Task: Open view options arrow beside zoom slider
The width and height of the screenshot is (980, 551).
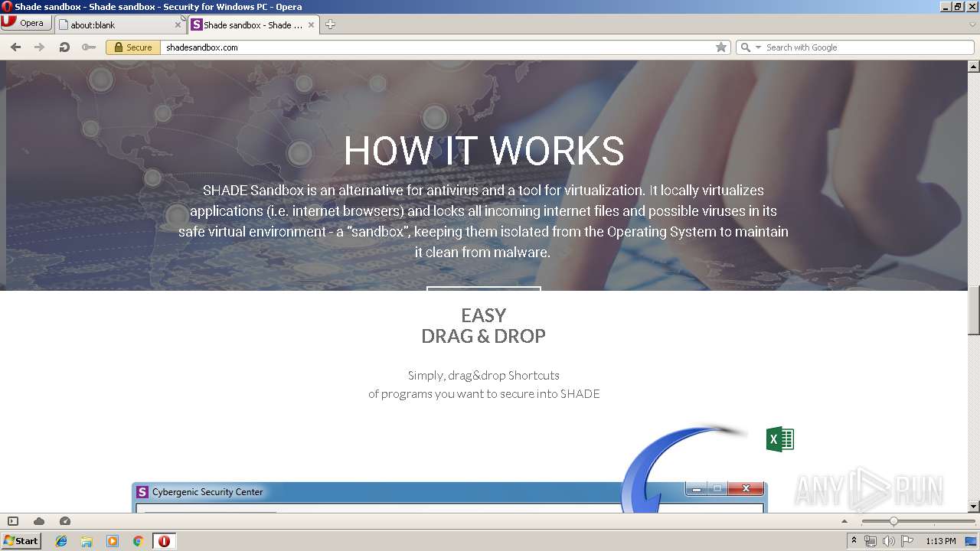Action: click(844, 521)
